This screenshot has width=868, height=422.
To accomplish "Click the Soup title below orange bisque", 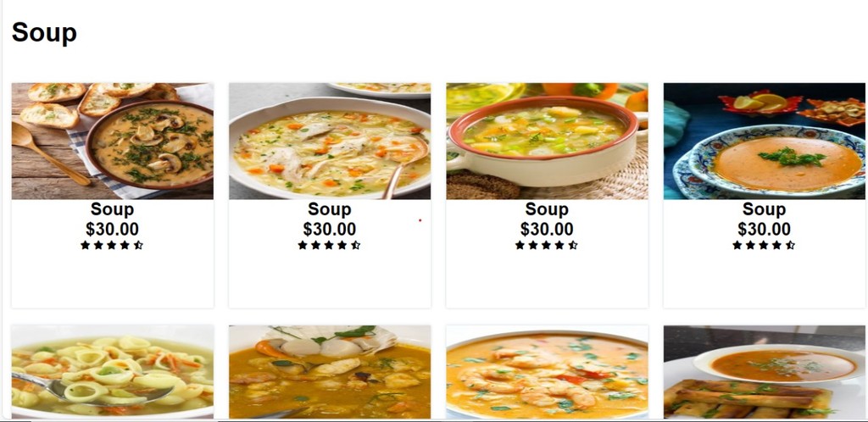I will 764,209.
